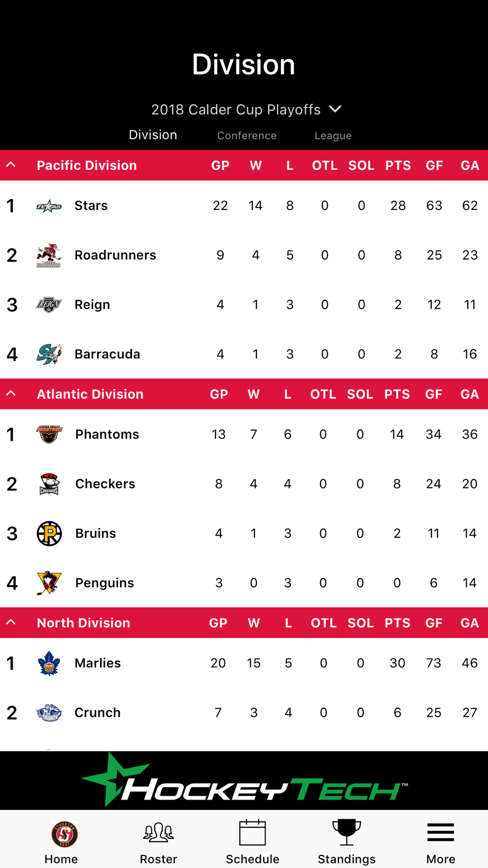Open the Roadrunners team row
Screen dimensions: 488x868
244,255
